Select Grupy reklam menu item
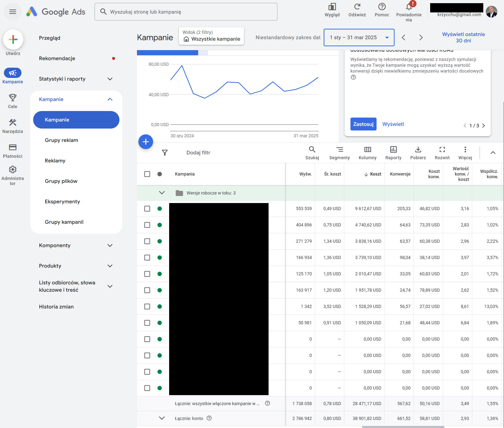Viewport: 504px width, 428px height. pyautogui.click(x=61, y=140)
